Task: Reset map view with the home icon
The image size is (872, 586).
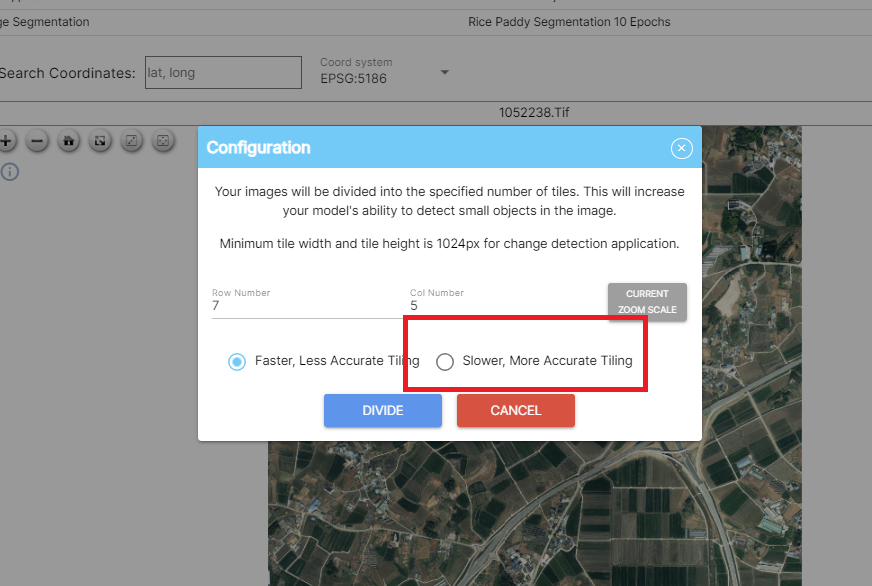Action: click(68, 141)
